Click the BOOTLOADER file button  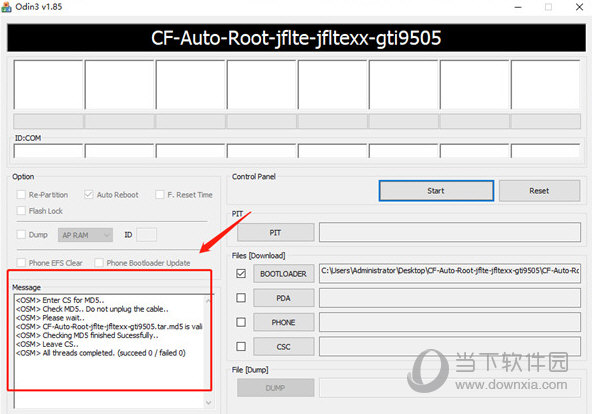click(x=283, y=274)
